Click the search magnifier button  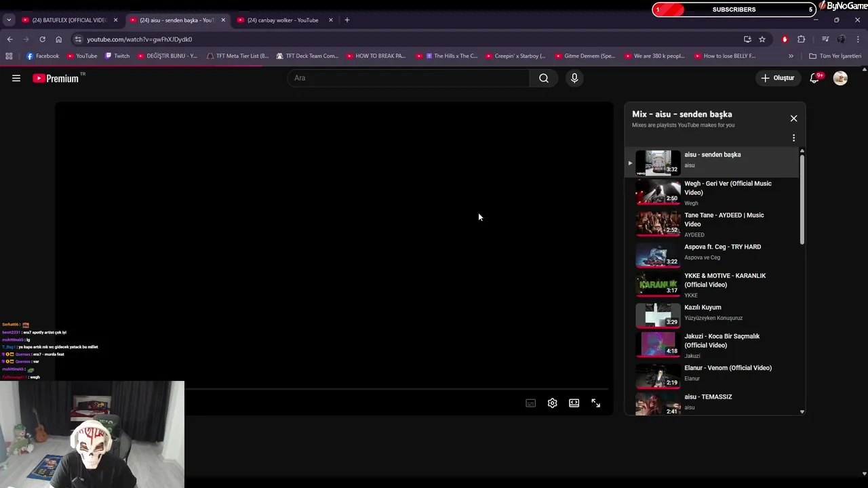[x=544, y=78]
